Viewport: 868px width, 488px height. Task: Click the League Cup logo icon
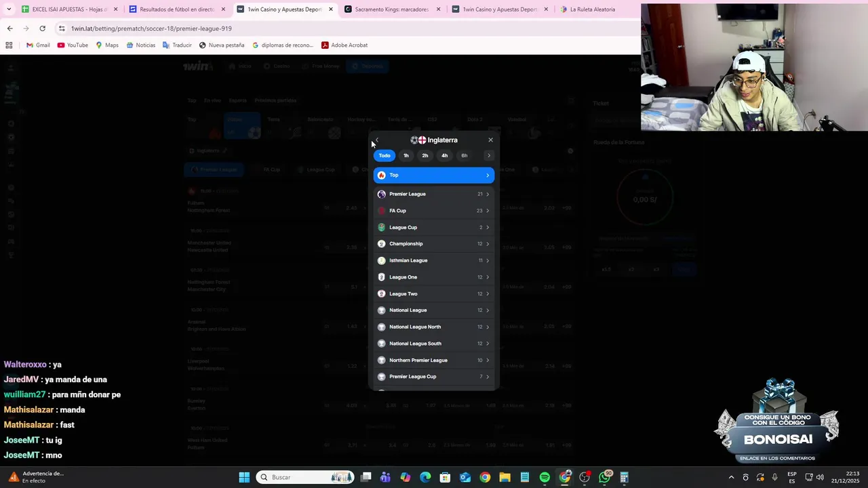(x=382, y=228)
